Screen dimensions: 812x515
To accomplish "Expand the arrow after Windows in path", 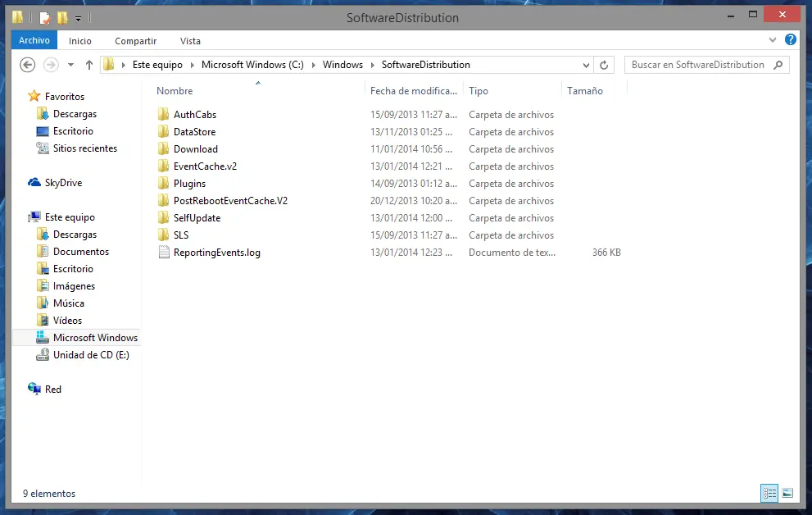I will click(372, 66).
